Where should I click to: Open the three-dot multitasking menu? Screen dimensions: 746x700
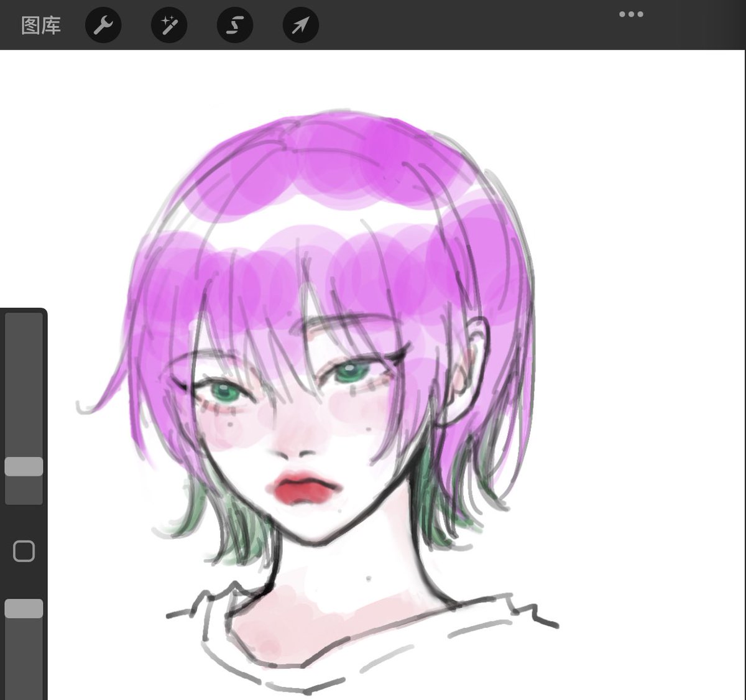[631, 14]
